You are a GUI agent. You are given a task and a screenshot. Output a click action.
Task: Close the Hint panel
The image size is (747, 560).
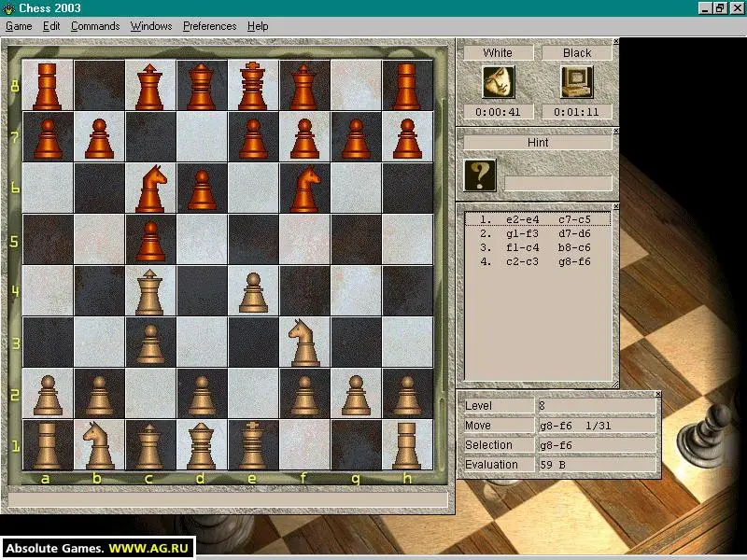click(615, 131)
